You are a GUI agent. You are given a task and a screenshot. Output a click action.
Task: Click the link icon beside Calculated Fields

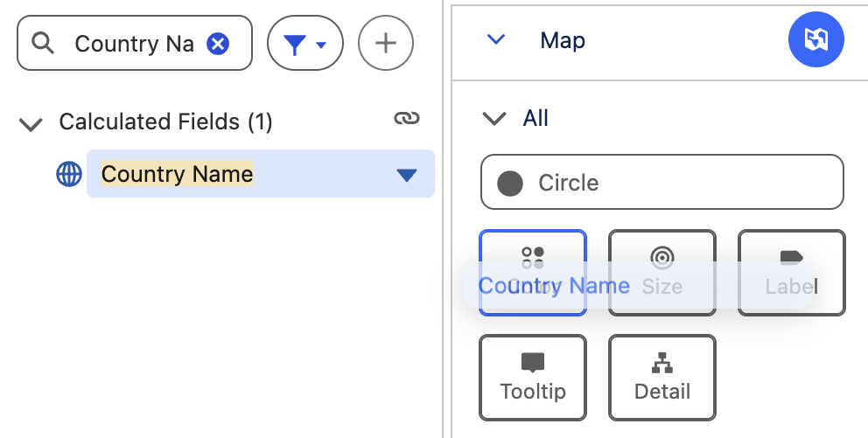pyautogui.click(x=407, y=118)
